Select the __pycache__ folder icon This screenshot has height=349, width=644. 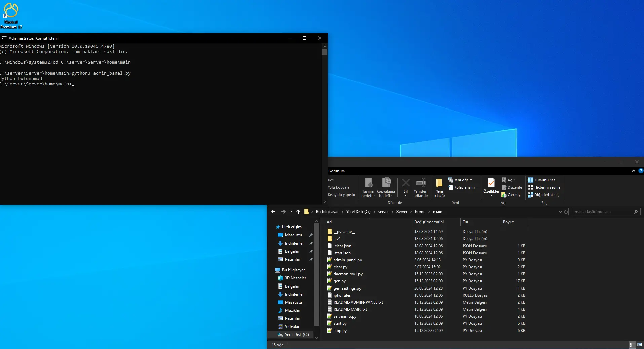(x=330, y=231)
